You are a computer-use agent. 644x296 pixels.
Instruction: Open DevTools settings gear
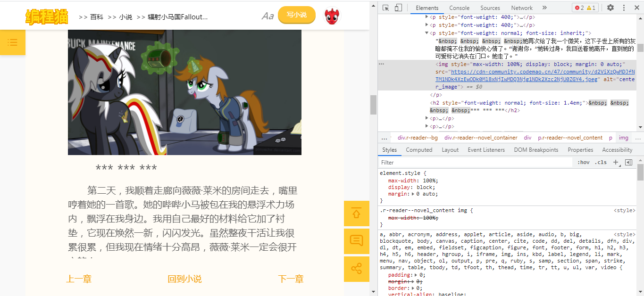coord(611,8)
